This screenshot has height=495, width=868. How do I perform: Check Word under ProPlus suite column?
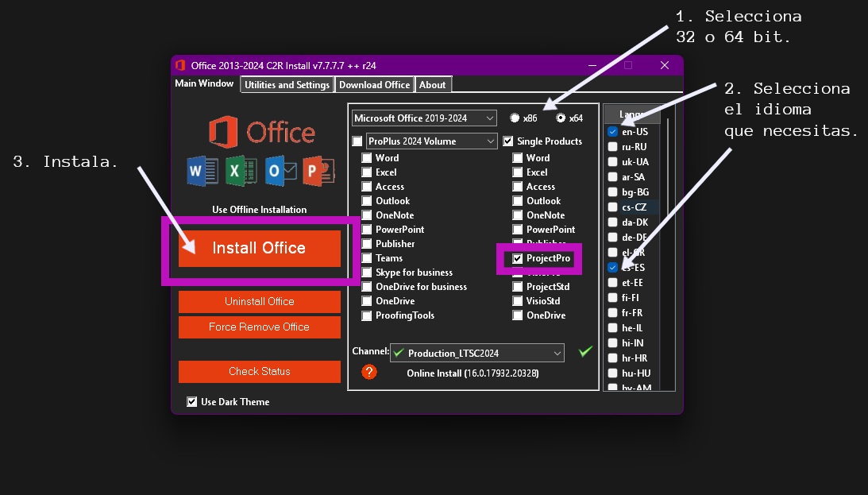[x=366, y=158]
